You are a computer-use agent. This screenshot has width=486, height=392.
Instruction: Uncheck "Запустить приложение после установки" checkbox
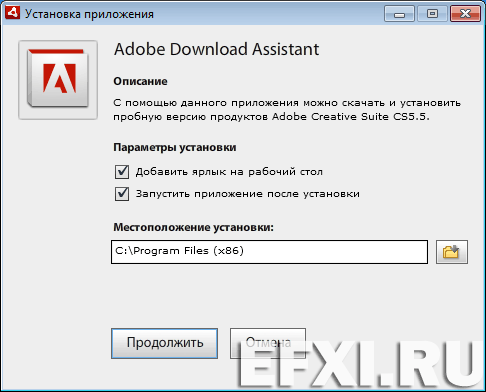point(122,194)
